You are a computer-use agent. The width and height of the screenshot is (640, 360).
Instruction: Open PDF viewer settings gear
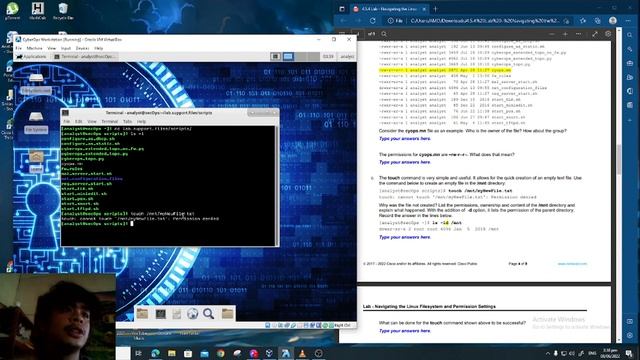point(608,34)
